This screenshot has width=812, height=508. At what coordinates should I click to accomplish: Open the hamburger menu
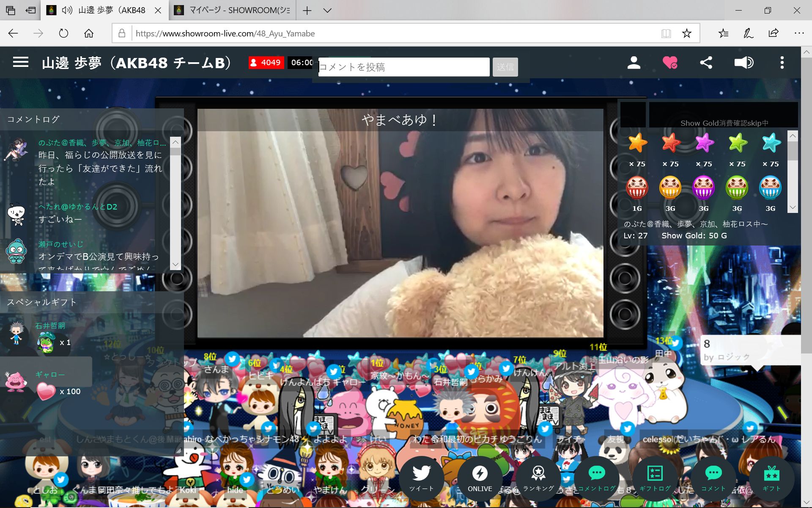20,63
